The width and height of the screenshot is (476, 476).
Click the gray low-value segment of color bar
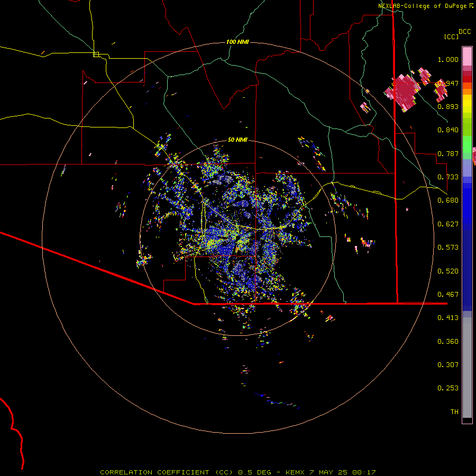coord(467,368)
